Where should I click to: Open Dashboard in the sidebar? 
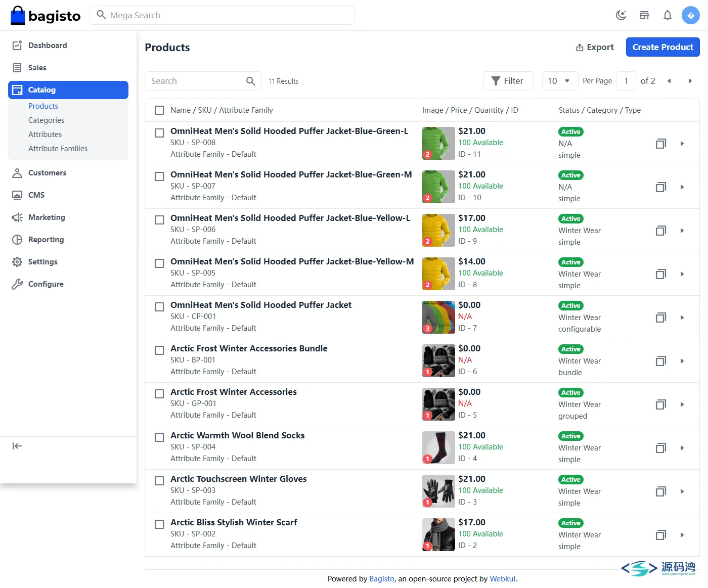pyautogui.click(x=68, y=46)
